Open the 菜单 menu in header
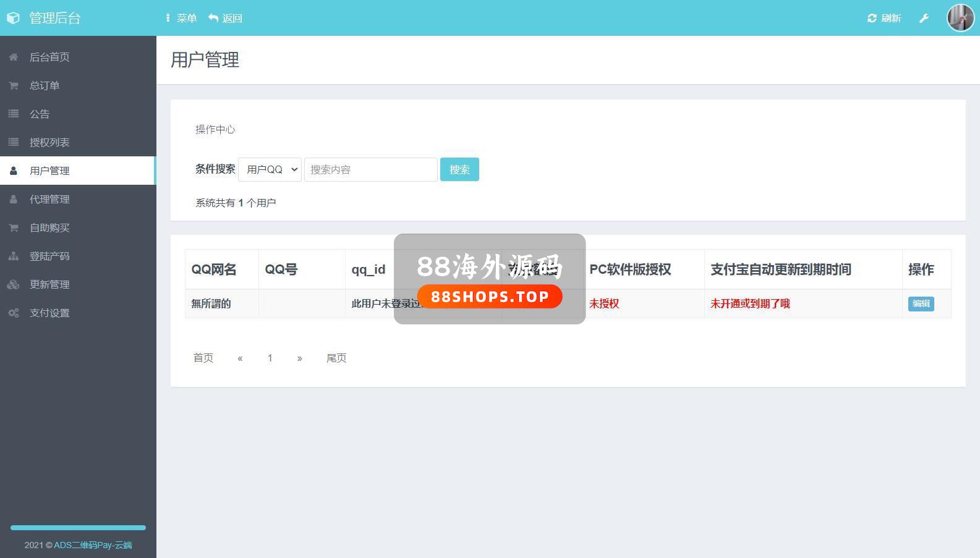Image resolution: width=980 pixels, height=558 pixels. (x=181, y=18)
